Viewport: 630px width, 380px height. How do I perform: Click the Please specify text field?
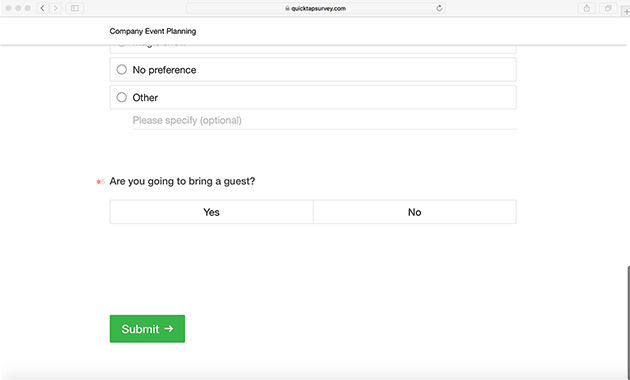324,121
